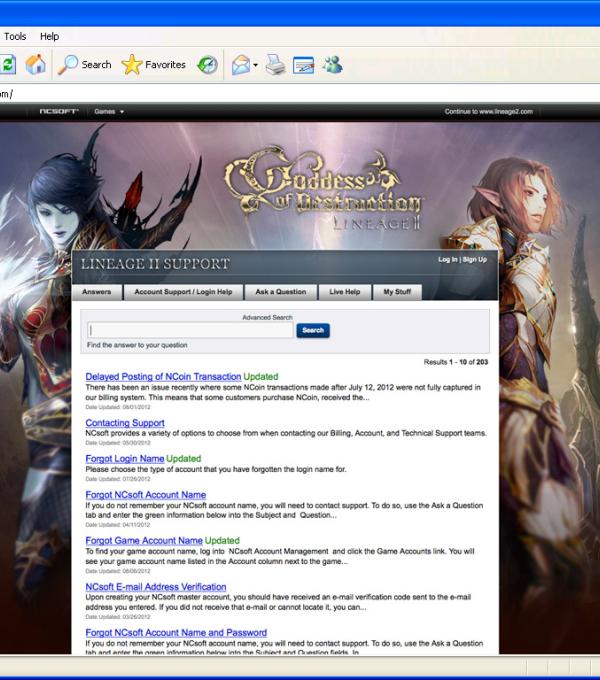Open the Favorites star in the toolbar
Image resolution: width=600 pixels, height=680 pixels.
coord(153,65)
